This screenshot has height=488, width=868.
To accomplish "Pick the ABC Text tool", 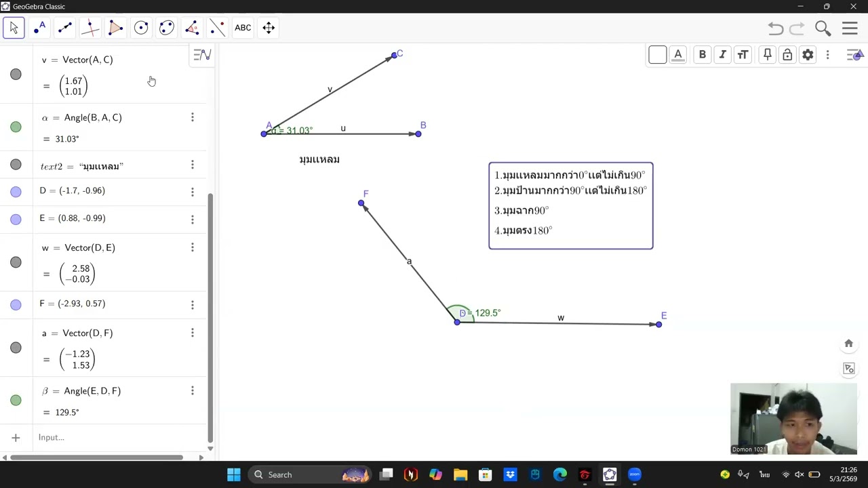I will point(243,28).
